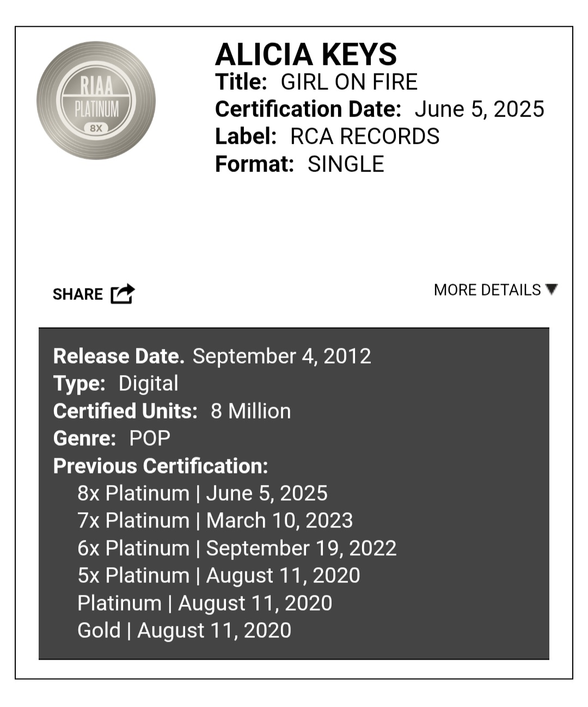Click the 8x Platinum June 5, 2025 entry
588x707 pixels.
pyautogui.click(x=203, y=493)
